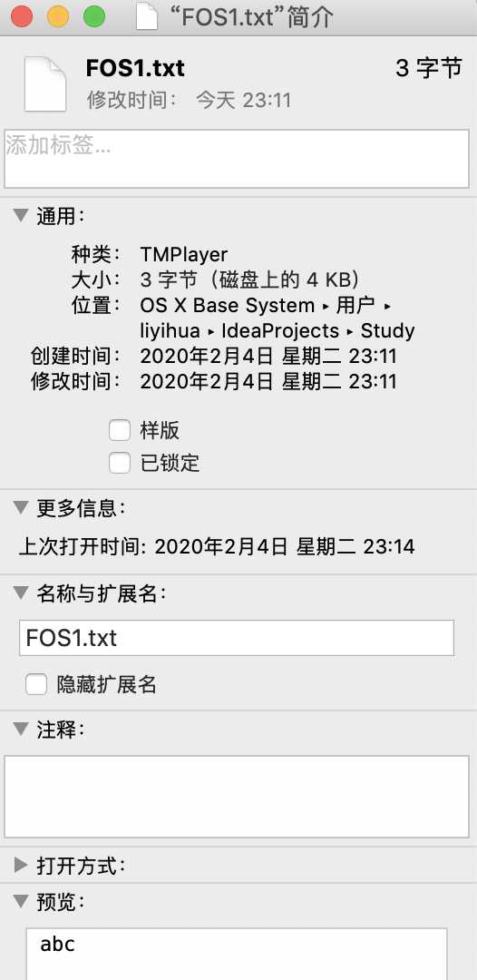Click inside the empty comments text box
Image resolution: width=477 pixels, height=980 pixels.
click(x=237, y=797)
